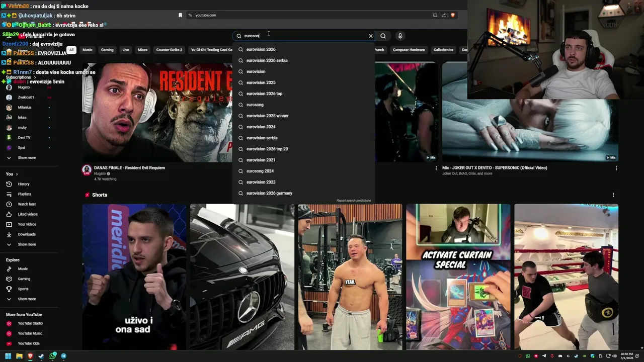Select the Live filter chip
This screenshot has width=644, height=362.
coord(126,50)
